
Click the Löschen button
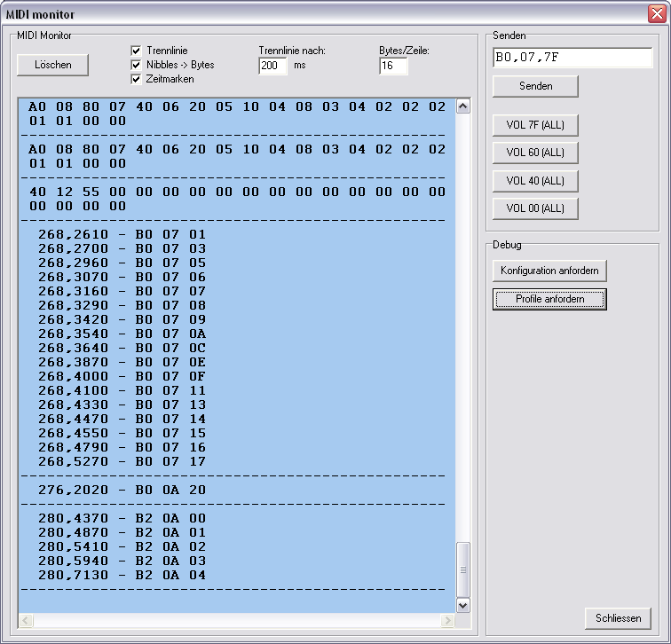click(x=53, y=65)
